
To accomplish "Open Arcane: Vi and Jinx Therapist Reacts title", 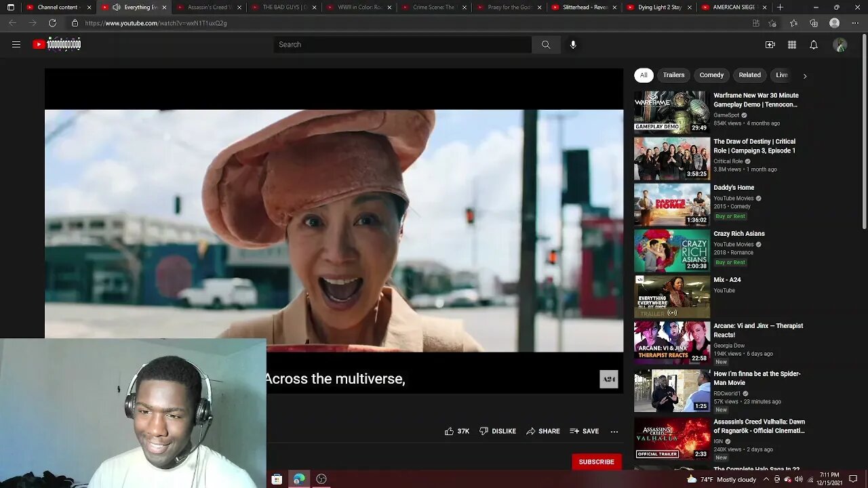I will click(x=758, y=330).
